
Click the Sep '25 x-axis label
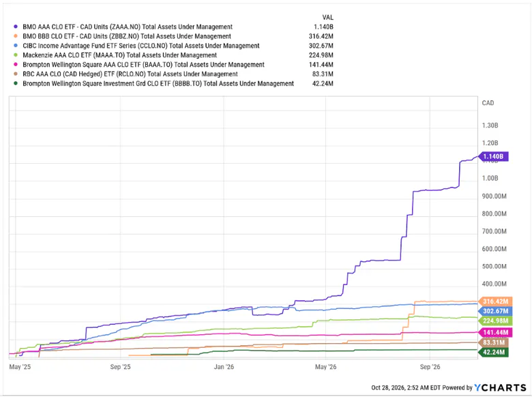(120, 367)
